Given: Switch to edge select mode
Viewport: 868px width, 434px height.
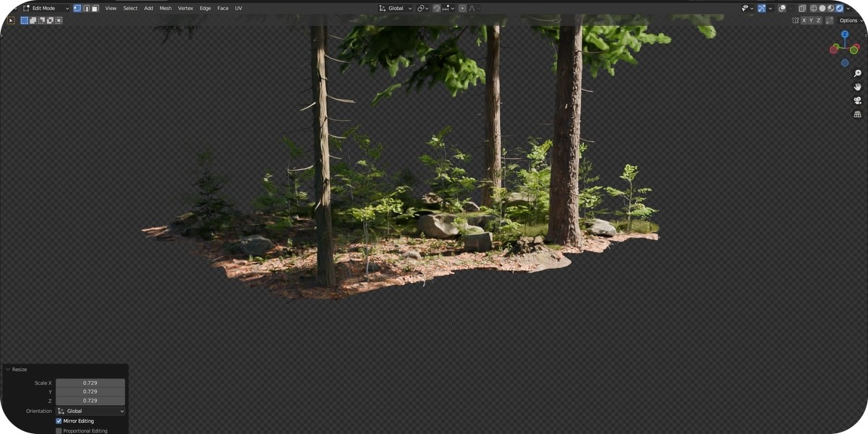Looking at the screenshot, I should coord(86,8).
